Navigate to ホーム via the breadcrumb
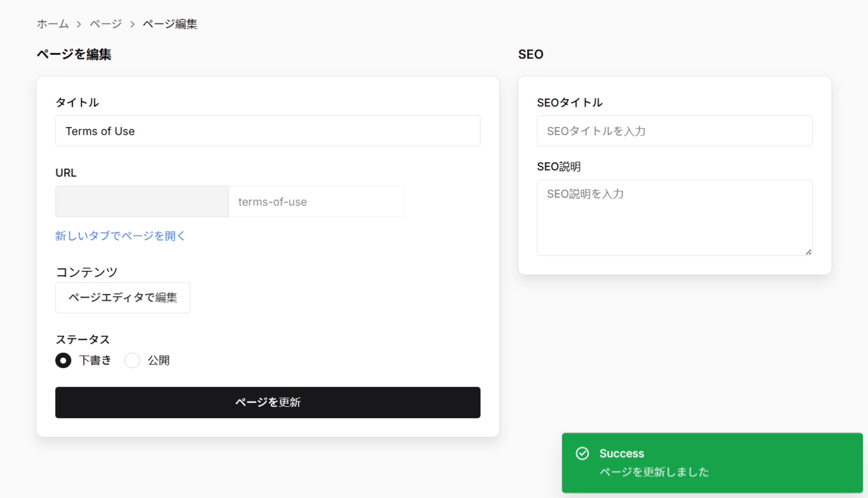Screen dimensions: 868x498 pos(53,24)
